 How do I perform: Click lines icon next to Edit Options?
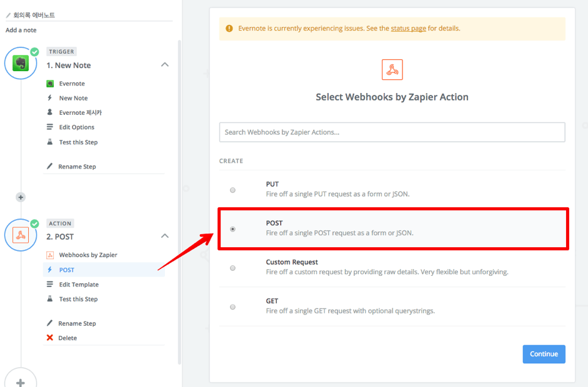click(49, 127)
